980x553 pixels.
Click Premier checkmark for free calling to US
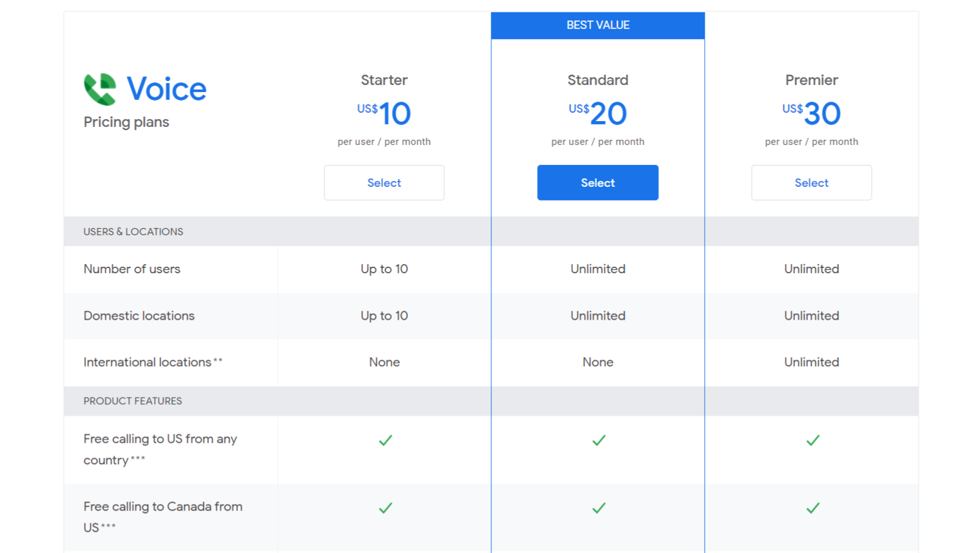(x=813, y=440)
